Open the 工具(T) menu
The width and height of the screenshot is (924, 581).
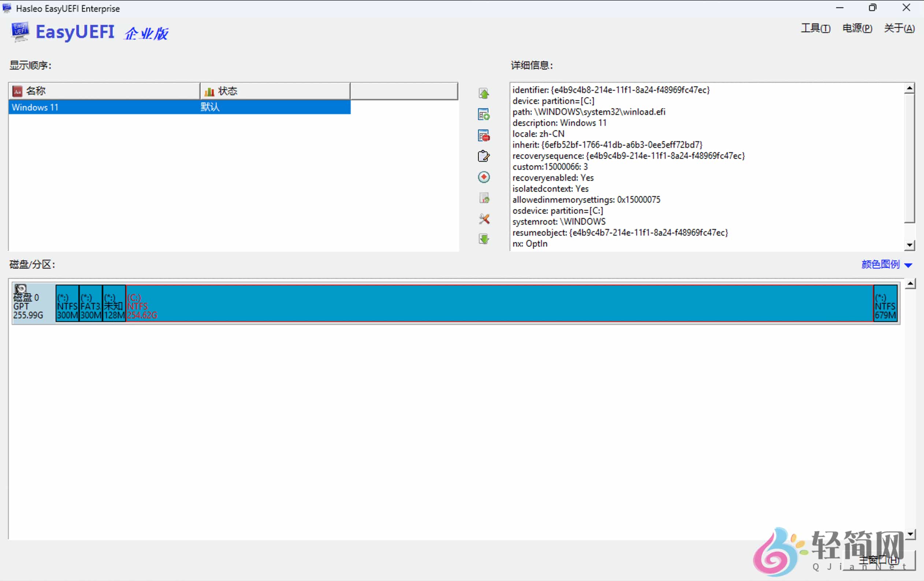click(815, 29)
